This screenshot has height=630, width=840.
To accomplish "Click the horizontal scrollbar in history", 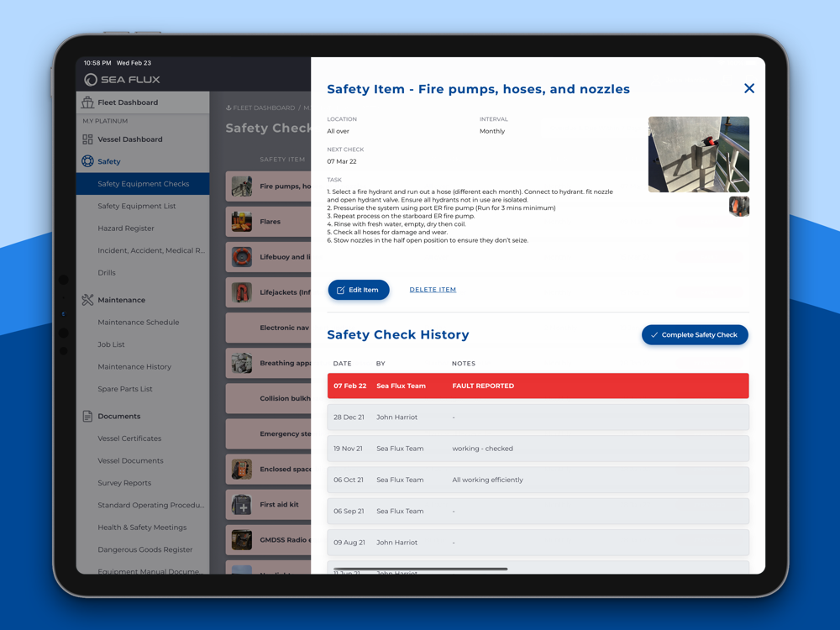I will [420, 569].
